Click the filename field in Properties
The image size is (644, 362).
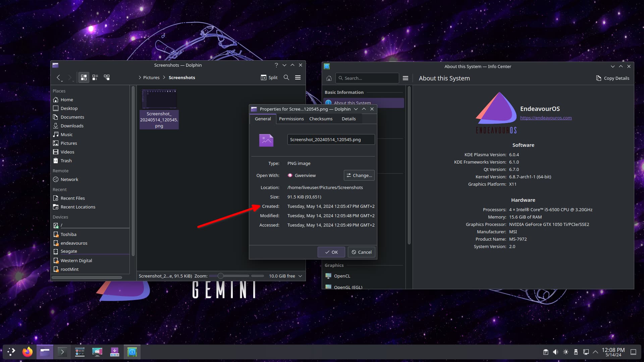[331, 139]
